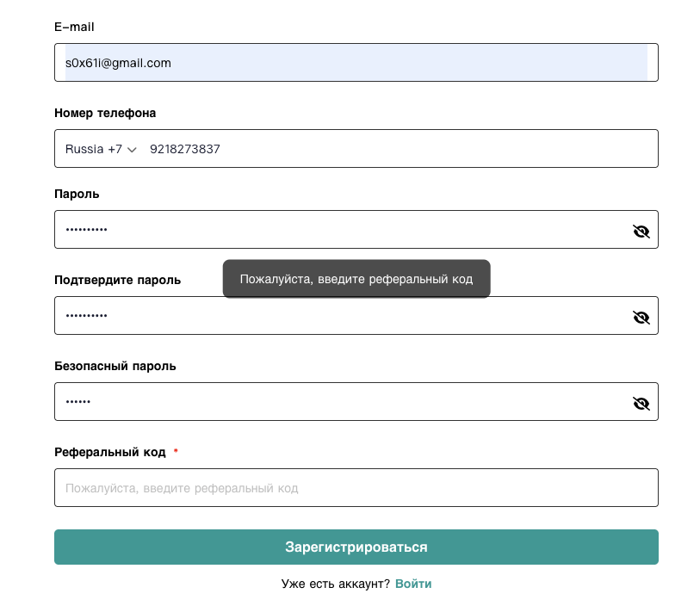This screenshot has width=700, height=612.
Task: Click the Пароль label text
Action: [x=77, y=194]
